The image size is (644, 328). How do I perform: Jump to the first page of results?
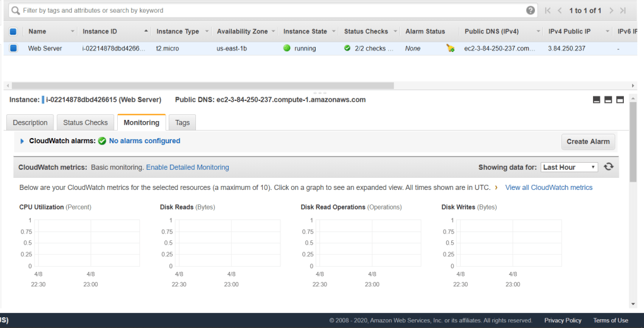tap(548, 11)
